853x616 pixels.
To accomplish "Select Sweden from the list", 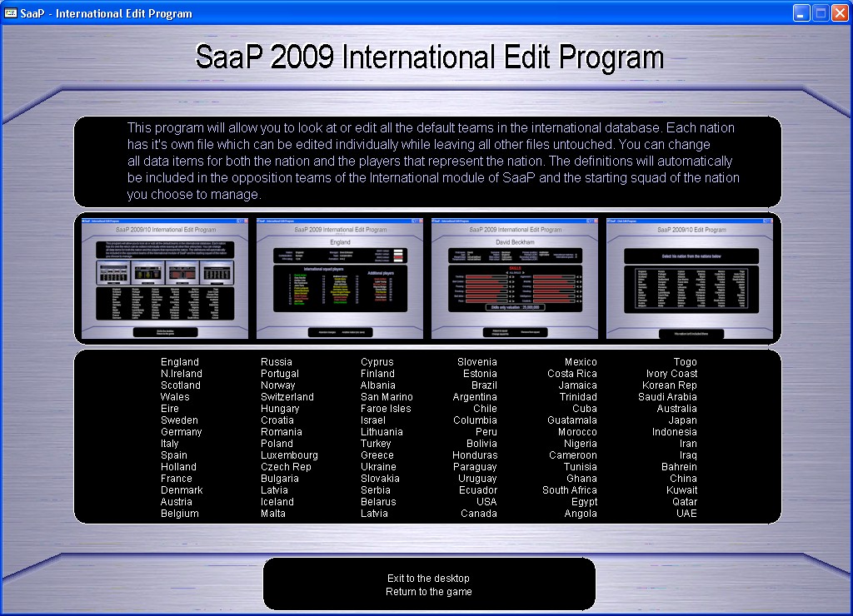I will pyautogui.click(x=179, y=420).
